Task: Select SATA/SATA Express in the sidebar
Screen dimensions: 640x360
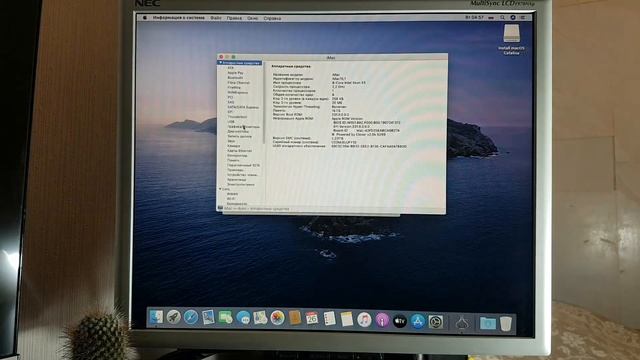Action: [x=243, y=107]
